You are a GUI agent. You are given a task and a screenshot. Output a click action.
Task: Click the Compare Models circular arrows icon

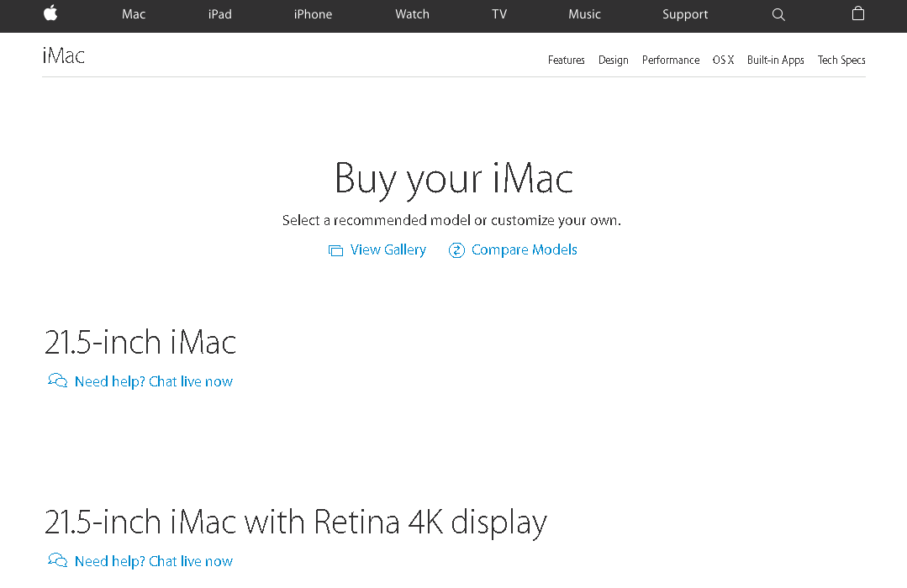tap(456, 249)
